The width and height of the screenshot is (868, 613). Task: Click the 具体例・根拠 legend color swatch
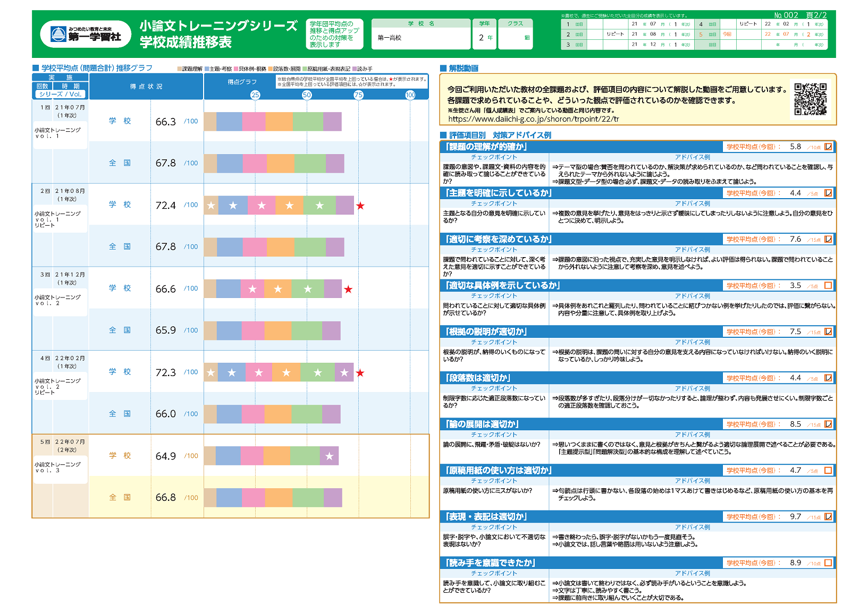tap(235, 69)
